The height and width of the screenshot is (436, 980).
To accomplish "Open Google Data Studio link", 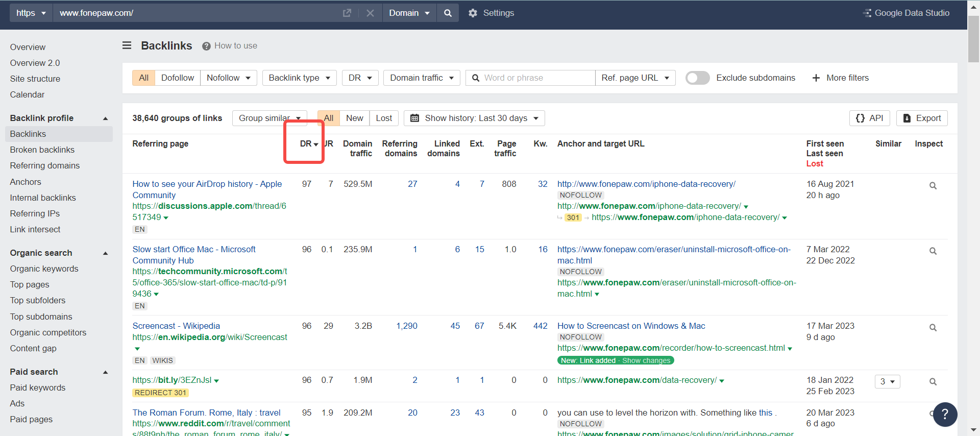I will click(x=906, y=13).
